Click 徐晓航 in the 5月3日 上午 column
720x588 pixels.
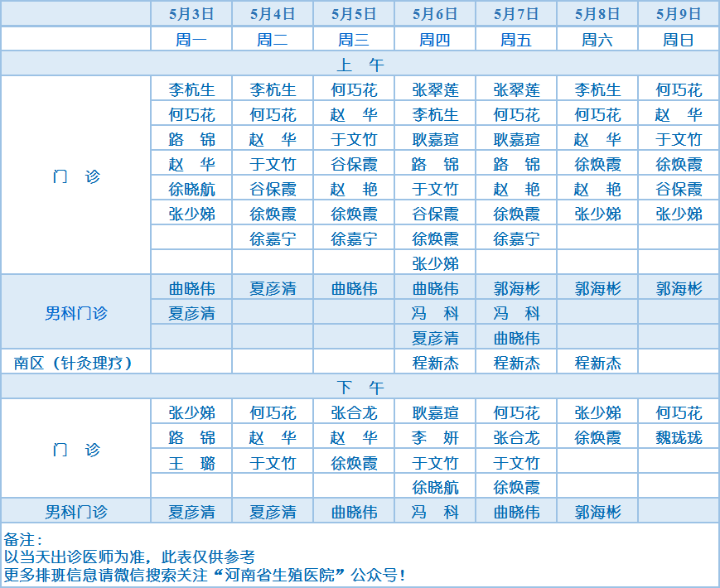click(x=191, y=189)
